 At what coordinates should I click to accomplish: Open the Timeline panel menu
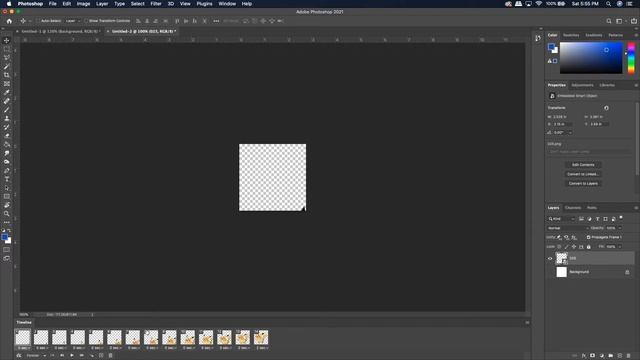click(527, 322)
